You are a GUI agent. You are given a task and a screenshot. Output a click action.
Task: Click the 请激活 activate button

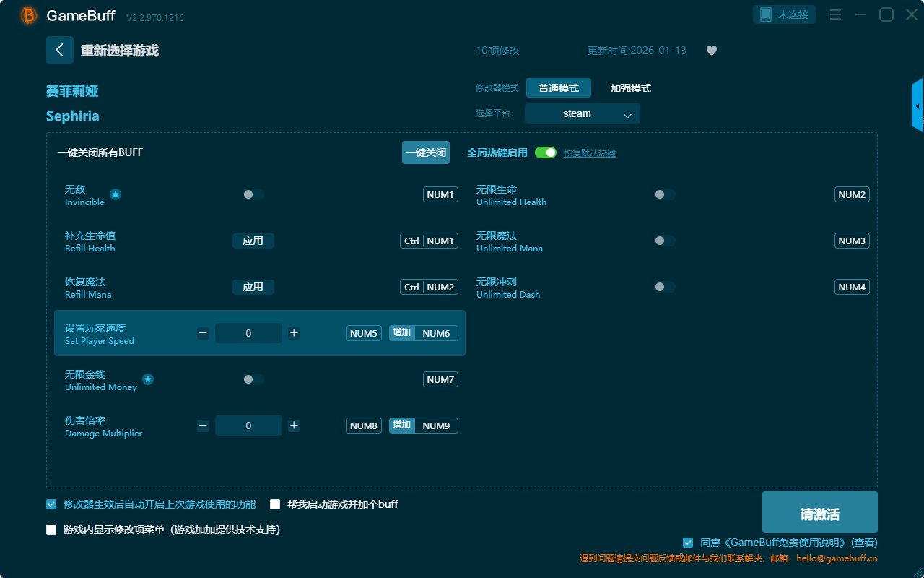pos(819,512)
